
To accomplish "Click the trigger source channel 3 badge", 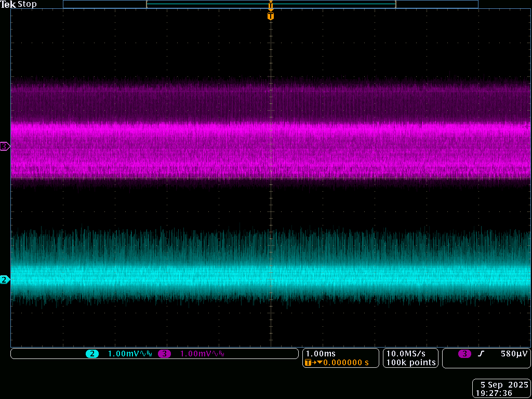I will pos(464,354).
